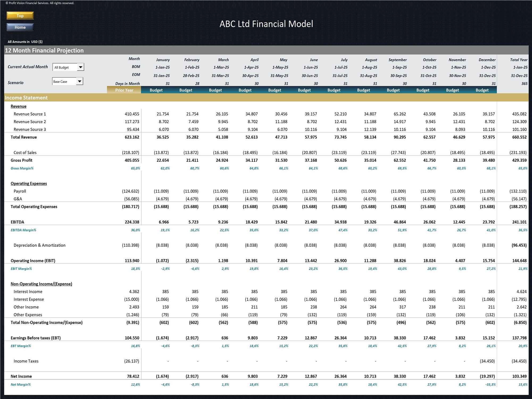Select Depreciation & Amortization row label

[39, 245]
